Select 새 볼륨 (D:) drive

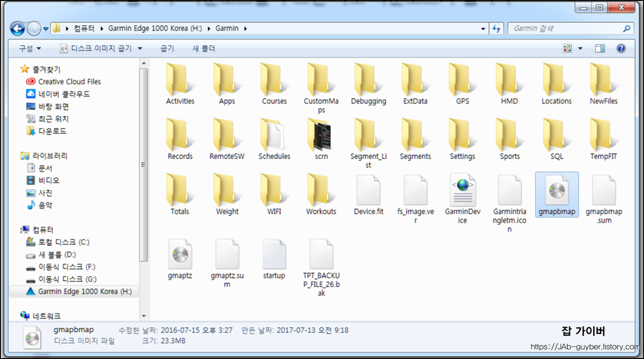coord(51,255)
